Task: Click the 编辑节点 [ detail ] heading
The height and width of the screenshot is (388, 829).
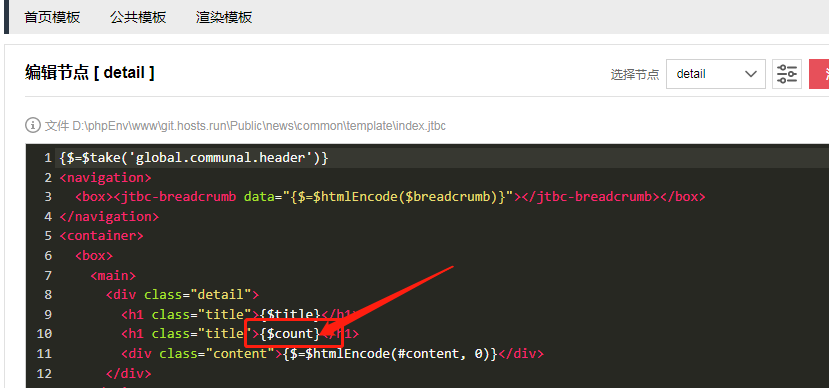Action: point(90,72)
